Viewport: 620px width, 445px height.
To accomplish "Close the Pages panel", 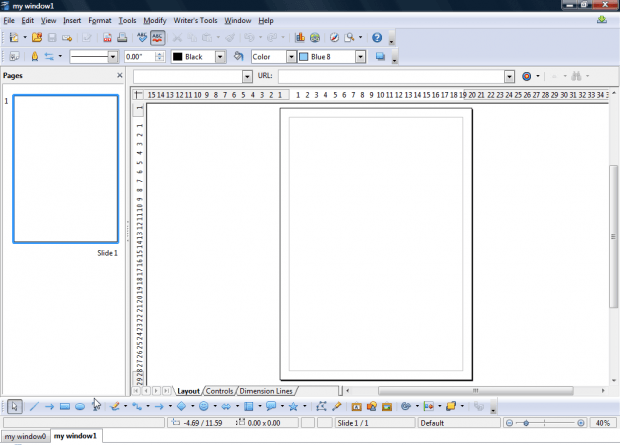I will coord(120,75).
